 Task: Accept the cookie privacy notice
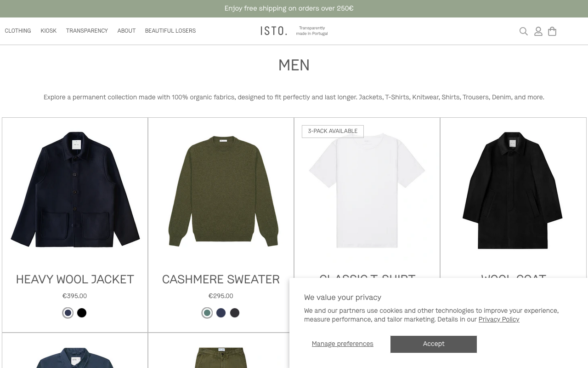click(433, 344)
